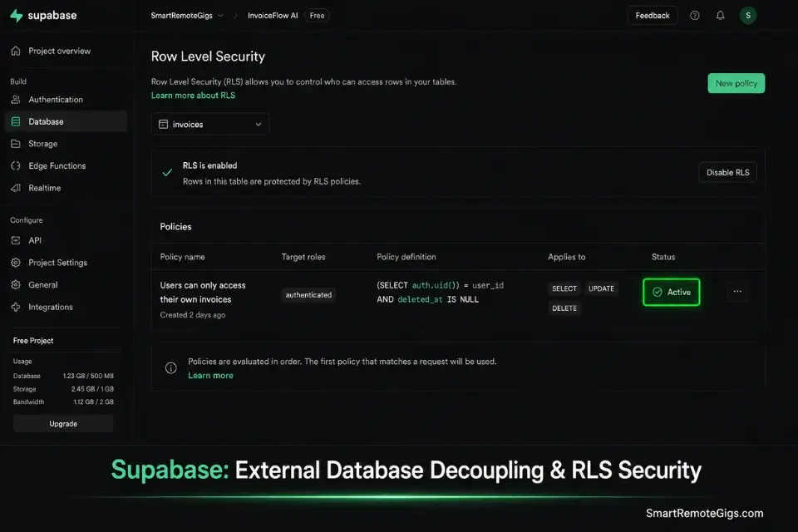Click the Authentication users icon
The width and height of the screenshot is (798, 532).
tap(16, 99)
